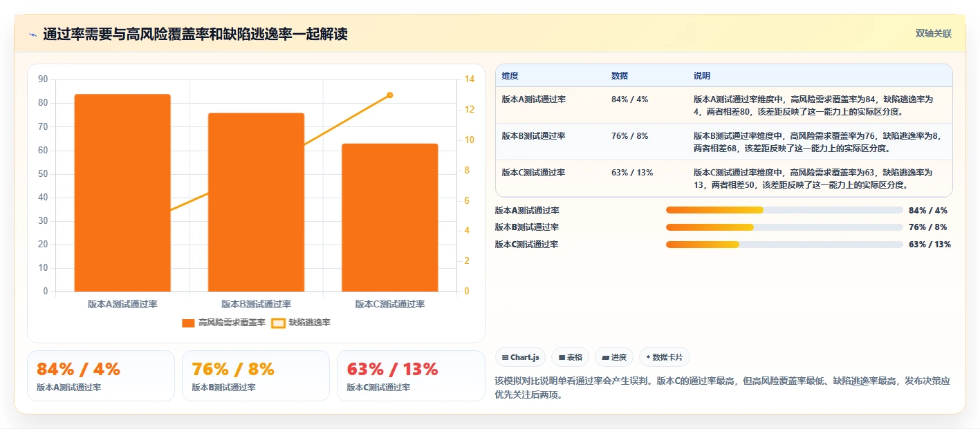Viewport: 980px width, 429px height.
Task: Click the 进度 chip icon
Action: [606, 358]
